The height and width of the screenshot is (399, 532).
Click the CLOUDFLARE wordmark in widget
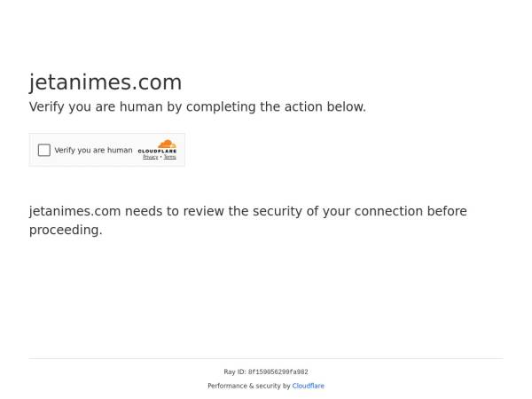click(157, 152)
